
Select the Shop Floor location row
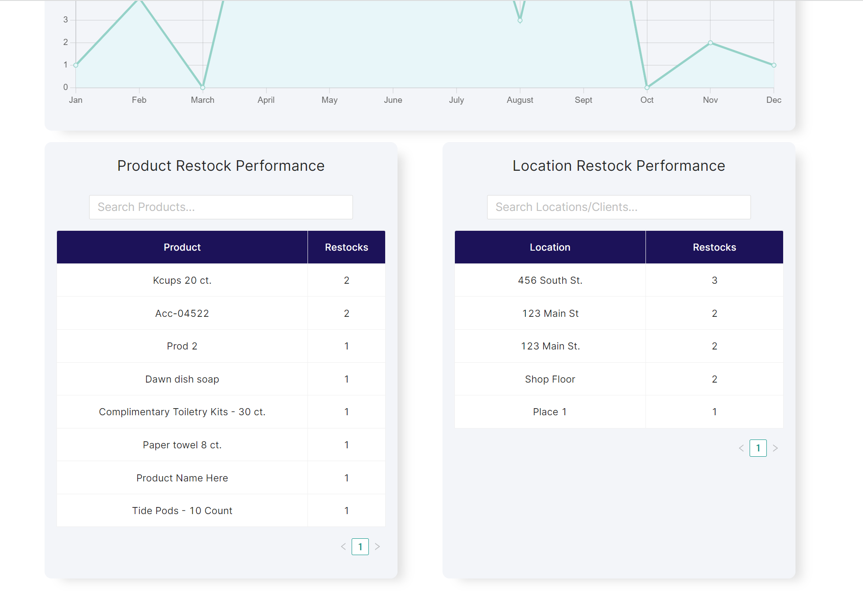(619, 379)
